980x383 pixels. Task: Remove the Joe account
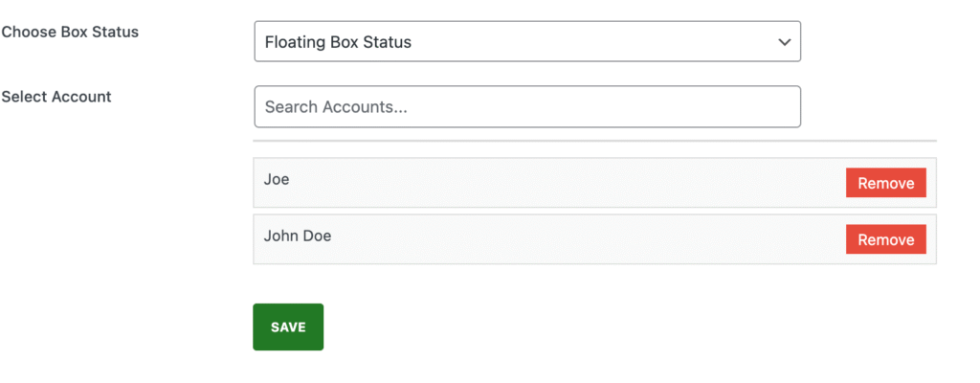[885, 183]
